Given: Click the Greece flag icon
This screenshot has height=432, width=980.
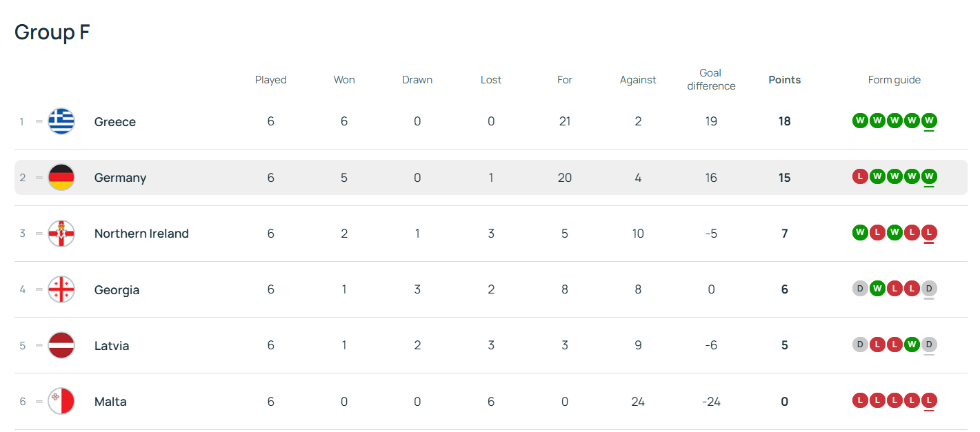Looking at the screenshot, I should click(61, 122).
